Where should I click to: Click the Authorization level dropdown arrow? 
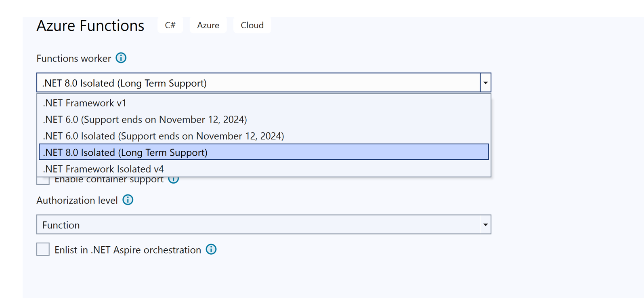485,224
